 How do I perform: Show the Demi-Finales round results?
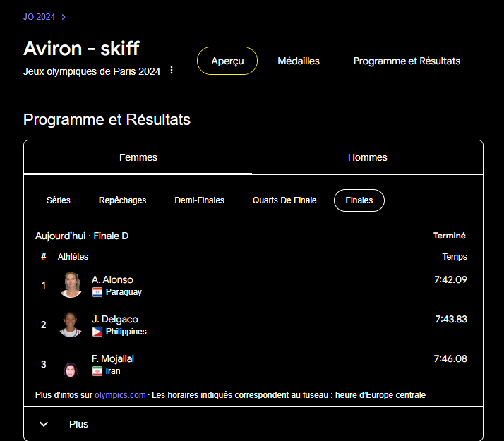pos(199,200)
